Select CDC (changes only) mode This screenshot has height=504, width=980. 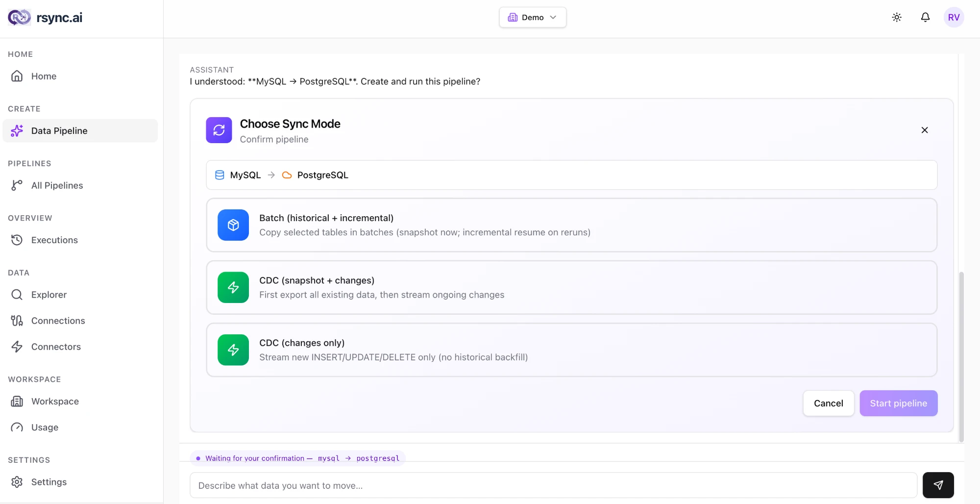571,350
